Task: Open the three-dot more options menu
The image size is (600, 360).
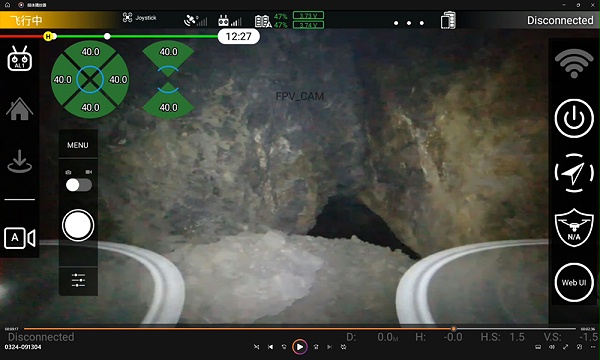Action: (409, 23)
